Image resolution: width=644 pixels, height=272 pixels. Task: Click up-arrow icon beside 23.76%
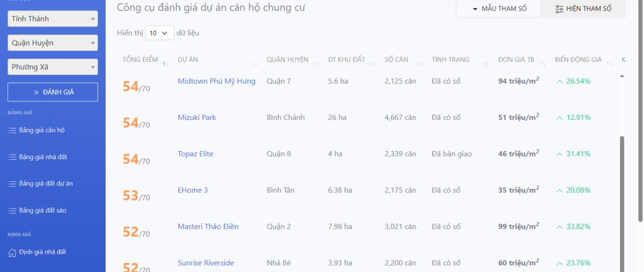click(559, 262)
